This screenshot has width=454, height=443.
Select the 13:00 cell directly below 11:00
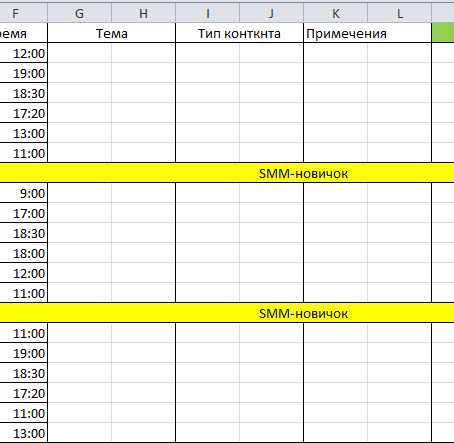tap(23, 433)
